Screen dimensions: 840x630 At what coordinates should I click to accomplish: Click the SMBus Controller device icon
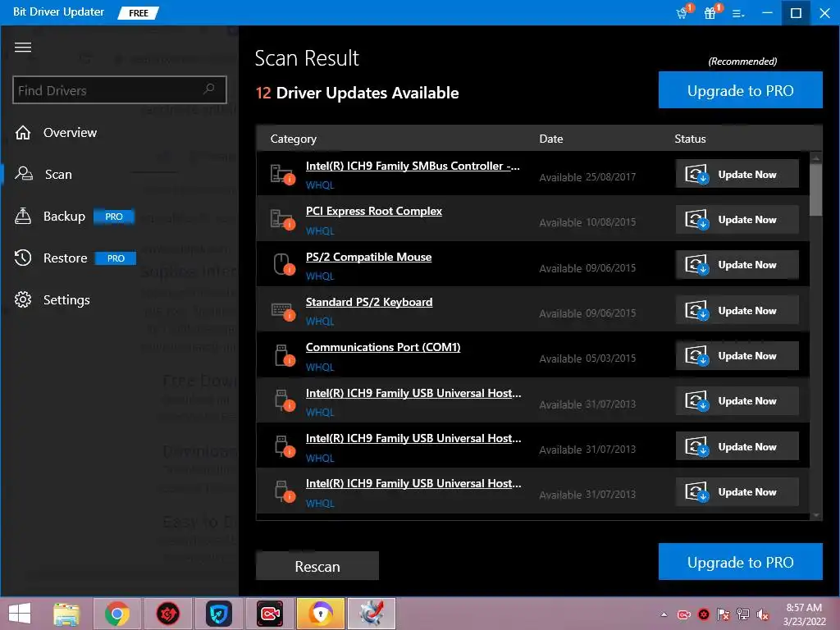282,174
